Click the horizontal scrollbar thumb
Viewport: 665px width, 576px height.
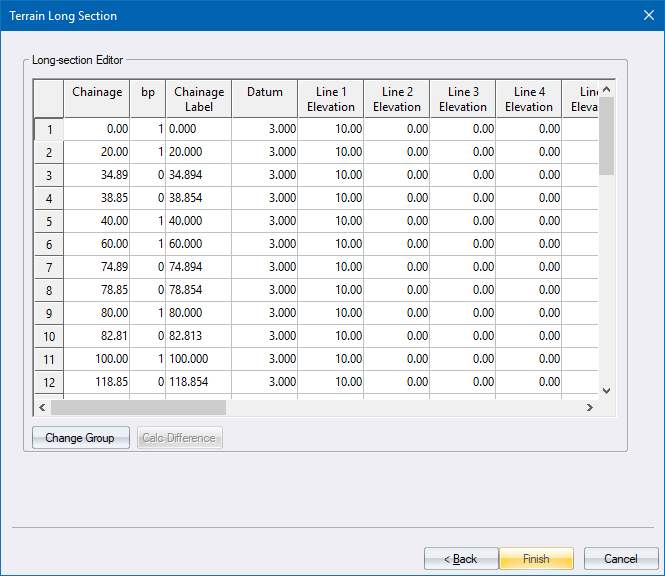pos(138,408)
